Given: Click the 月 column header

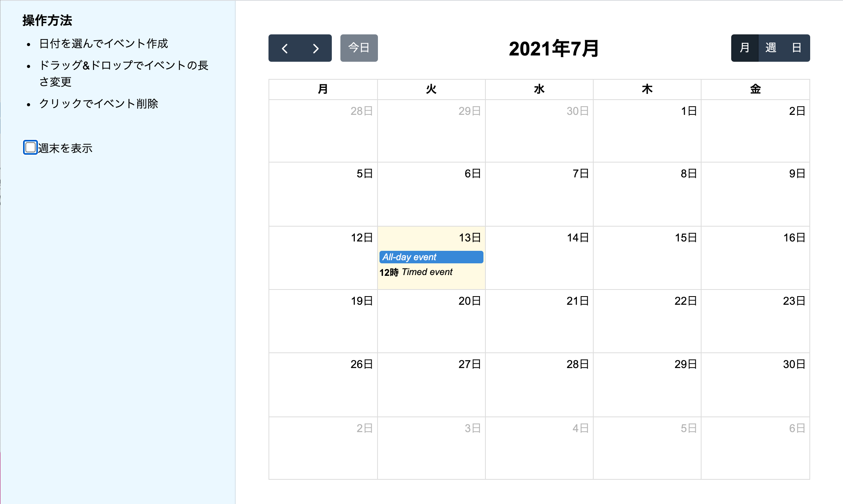Looking at the screenshot, I should click(323, 89).
